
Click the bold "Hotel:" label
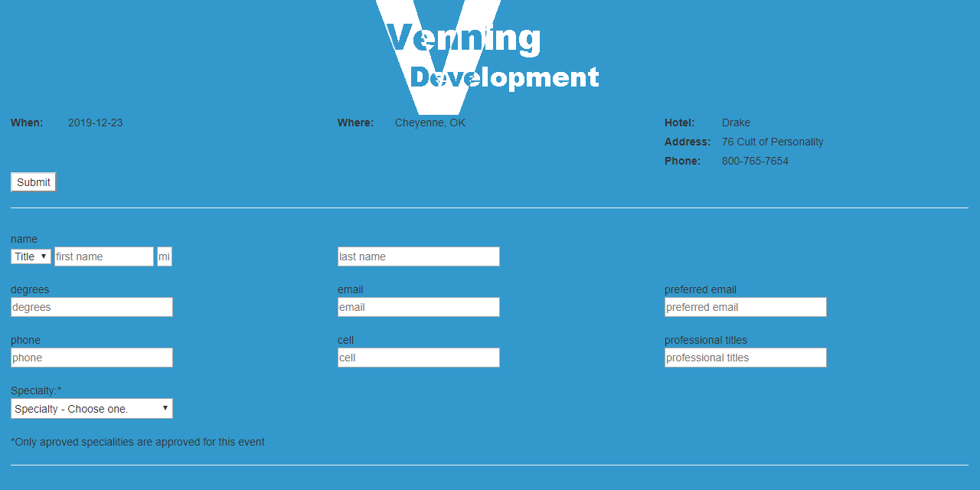[x=680, y=122]
